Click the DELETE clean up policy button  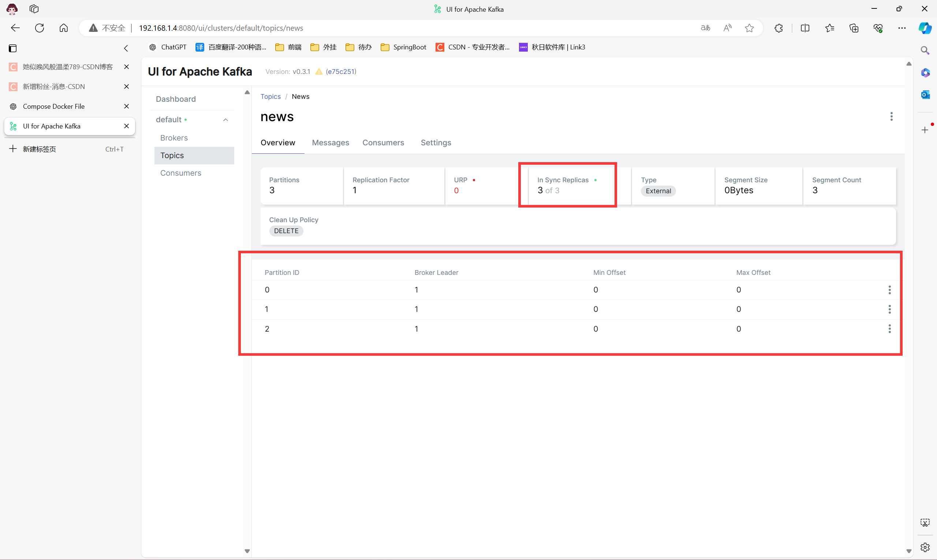tap(285, 230)
